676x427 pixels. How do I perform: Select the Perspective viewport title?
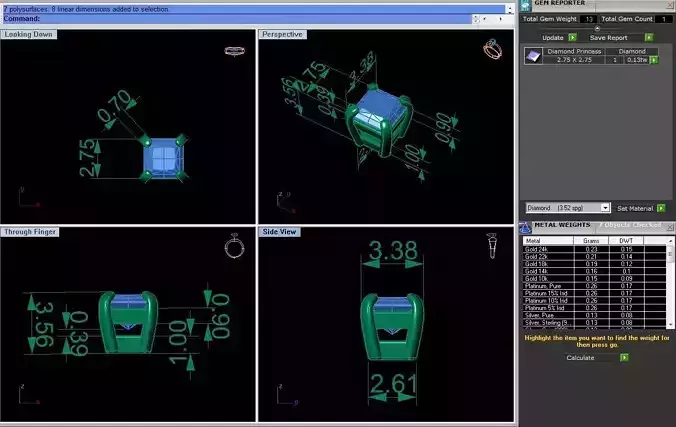[282, 35]
